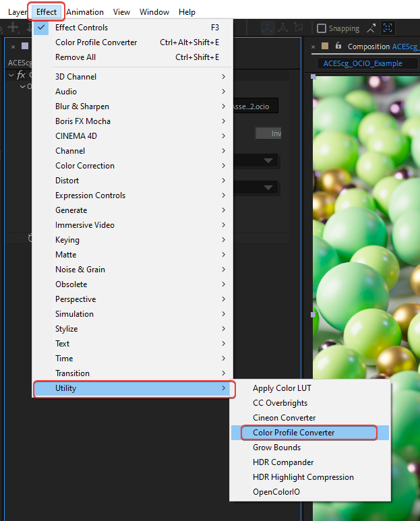Image resolution: width=420 pixels, height=521 pixels.
Task: Click the .ocio configuration file field
Action: (253, 106)
